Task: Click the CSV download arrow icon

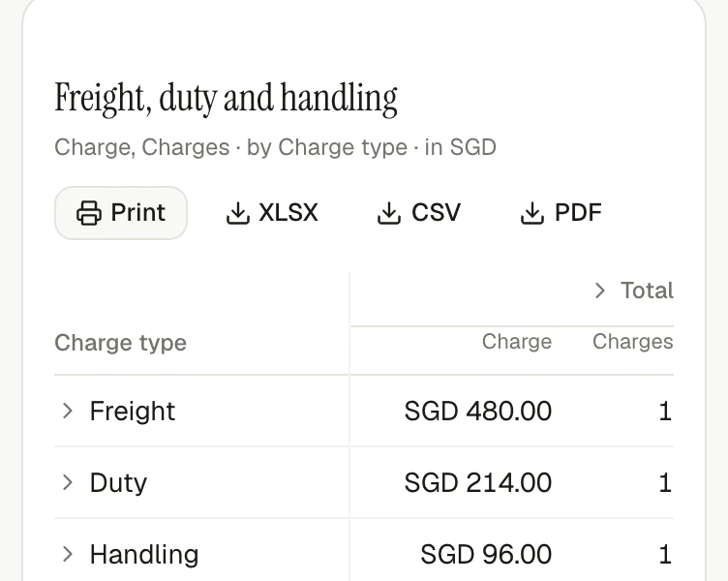Action: pos(388,213)
